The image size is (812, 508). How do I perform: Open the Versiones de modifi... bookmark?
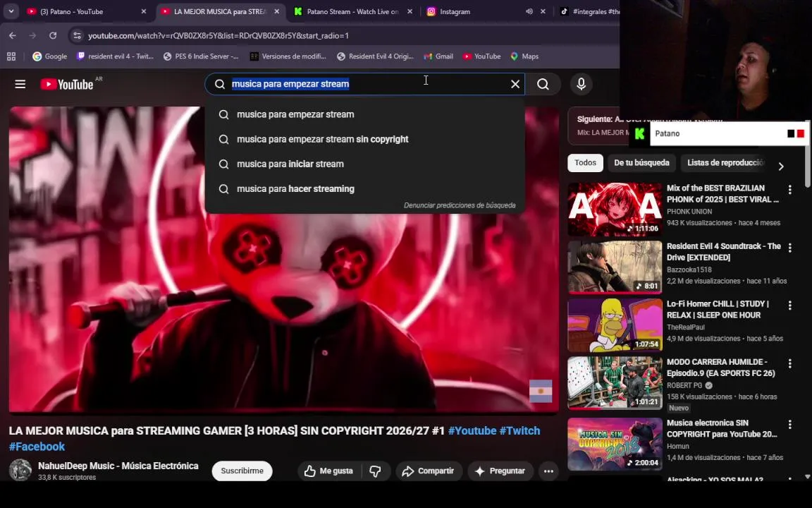tap(288, 56)
